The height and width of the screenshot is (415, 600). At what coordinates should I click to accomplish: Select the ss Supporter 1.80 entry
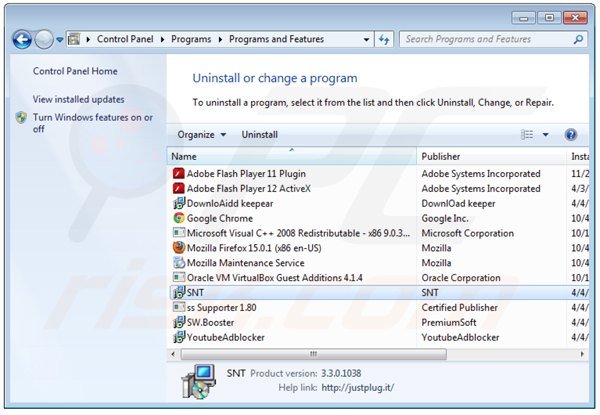click(222, 308)
